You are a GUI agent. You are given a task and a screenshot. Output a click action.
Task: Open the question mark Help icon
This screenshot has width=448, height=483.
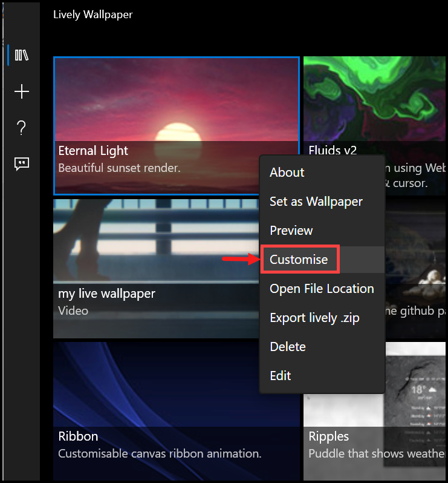tap(21, 128)
